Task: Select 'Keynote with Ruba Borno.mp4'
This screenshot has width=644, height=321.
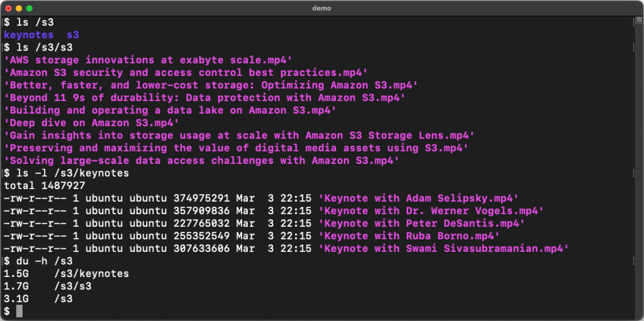Action: point(409,236)
